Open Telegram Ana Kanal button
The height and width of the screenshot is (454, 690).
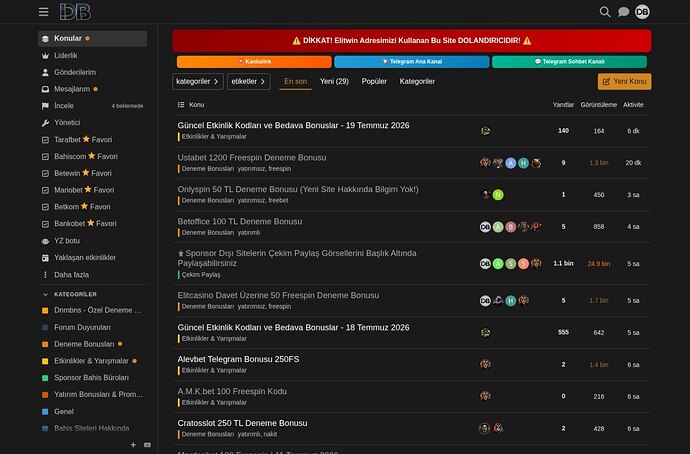412,62
